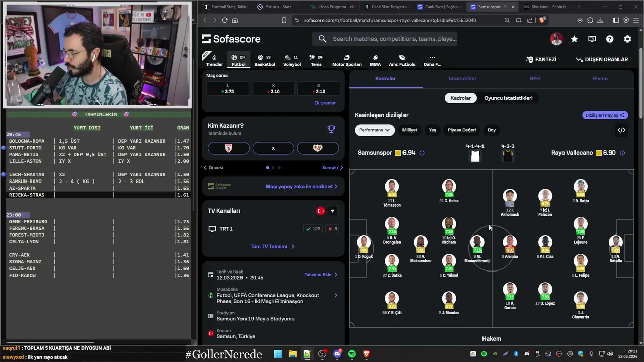Vote Samsunspor to win
Viewport: 644px width, 362px height.
[228, 148]
